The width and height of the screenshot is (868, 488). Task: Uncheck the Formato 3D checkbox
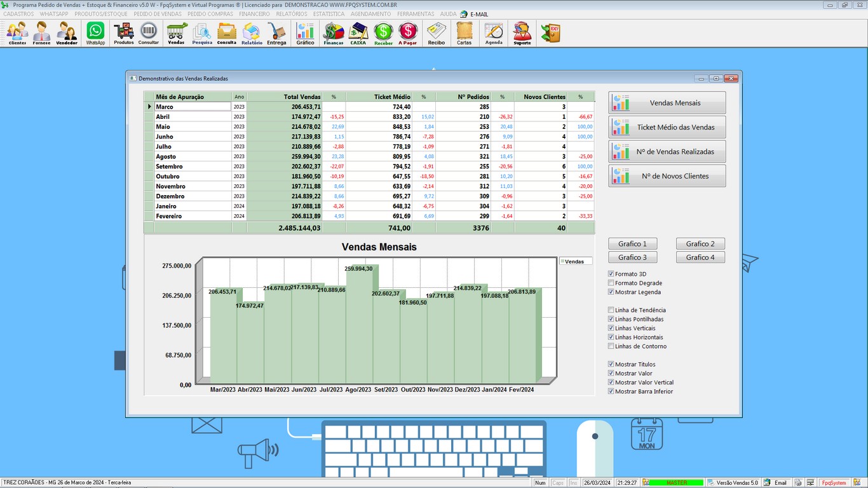(x=611, y=274)
